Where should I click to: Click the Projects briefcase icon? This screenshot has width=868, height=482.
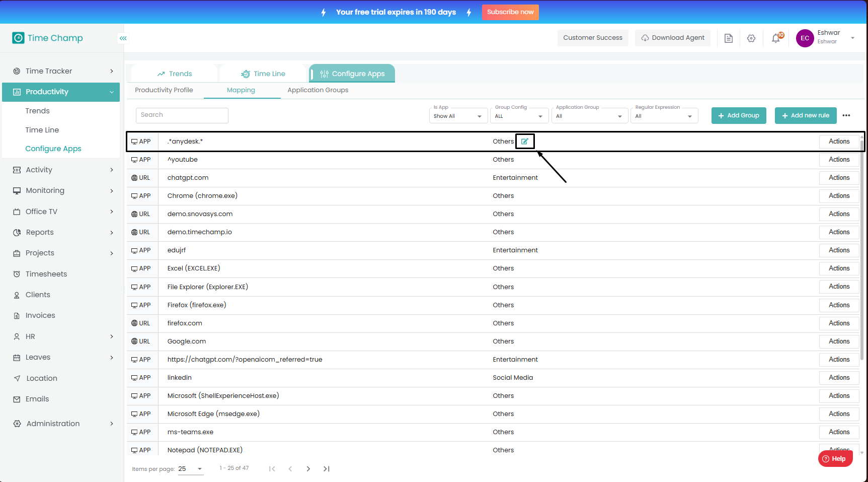17,253
